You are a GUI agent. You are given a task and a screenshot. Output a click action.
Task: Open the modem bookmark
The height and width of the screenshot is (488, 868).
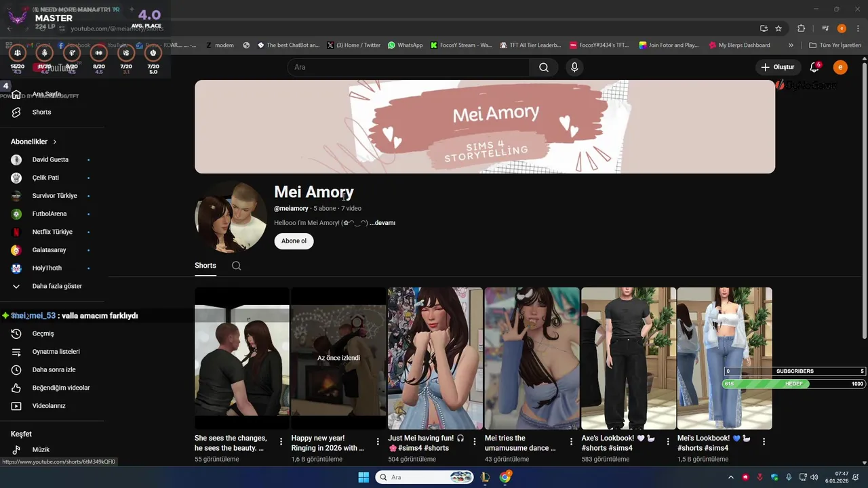(220, 45)
